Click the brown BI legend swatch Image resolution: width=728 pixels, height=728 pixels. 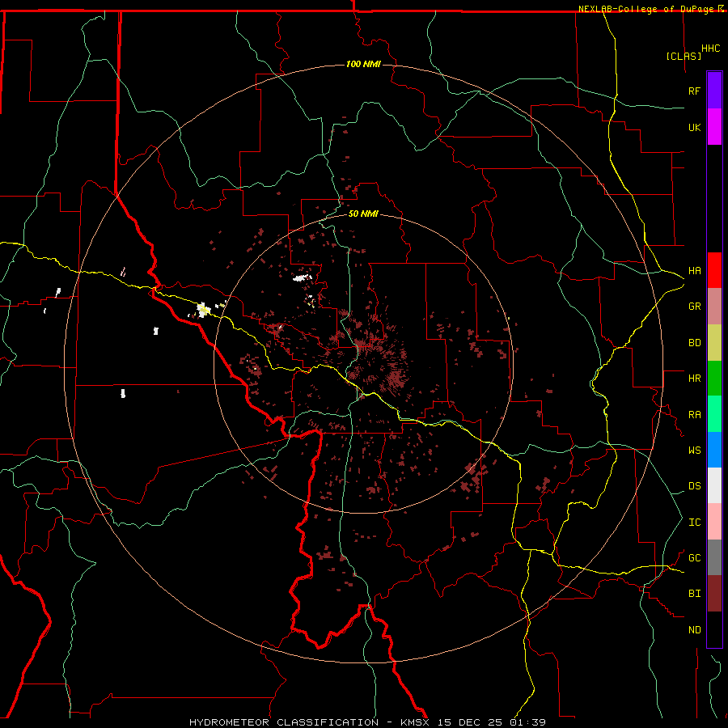pyautogui.click(x=714, y=594)
